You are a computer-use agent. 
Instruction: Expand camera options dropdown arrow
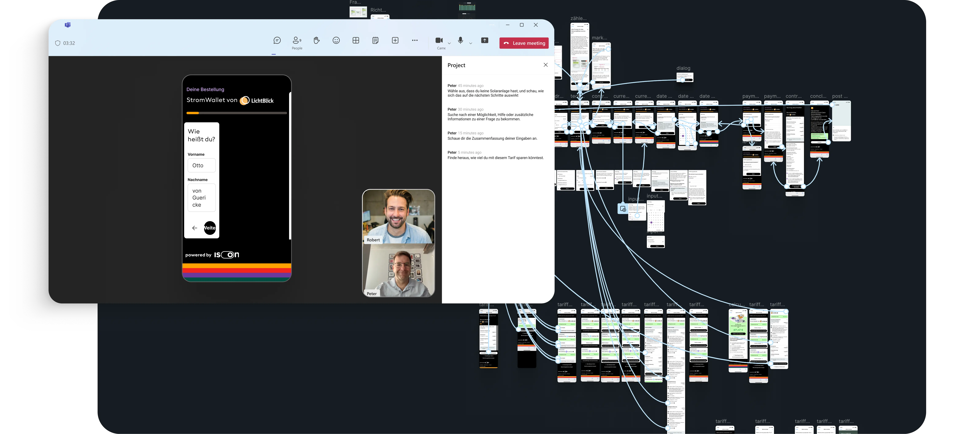click(449, 43)
